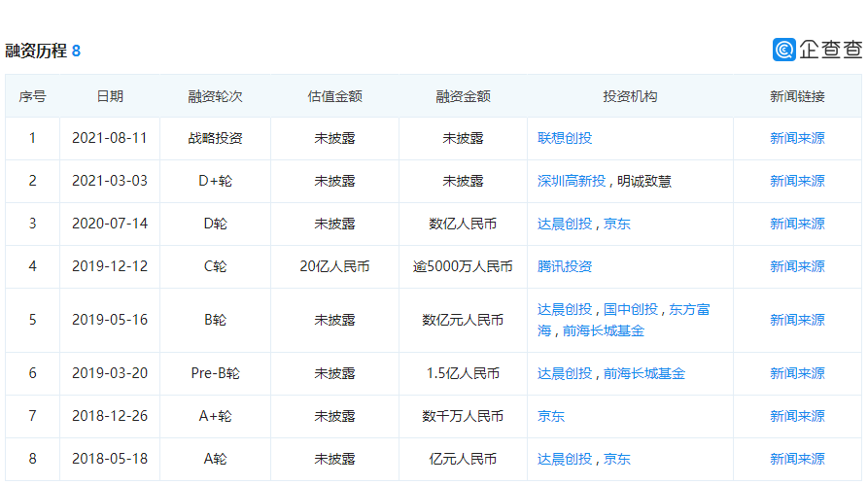Screen dimensions: 868x485
Task: Open 联想创投 investor link
Action: tap(565, 138)
